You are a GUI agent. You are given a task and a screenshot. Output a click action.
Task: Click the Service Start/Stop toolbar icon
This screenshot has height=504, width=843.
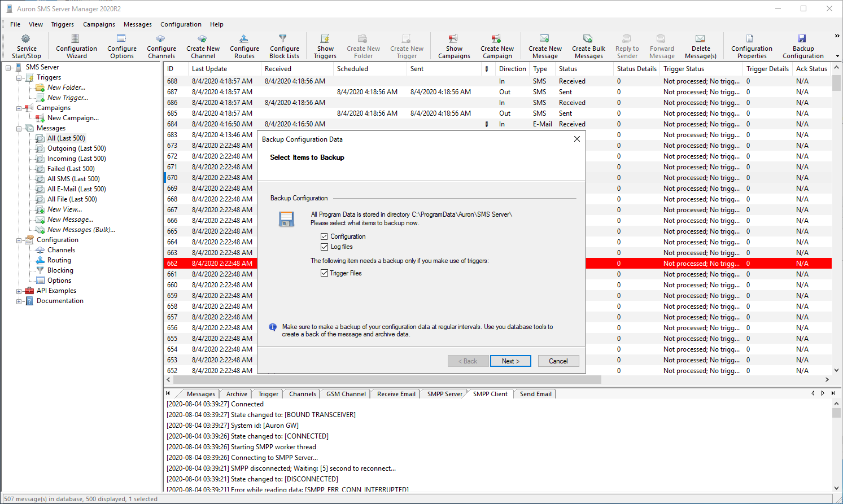point(26,39)
